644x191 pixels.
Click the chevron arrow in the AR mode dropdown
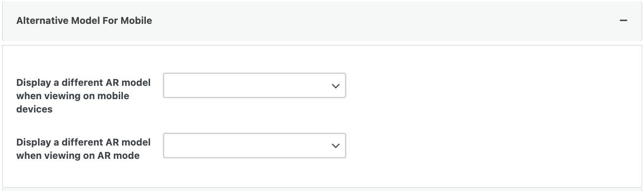click(x=336, y=146)
